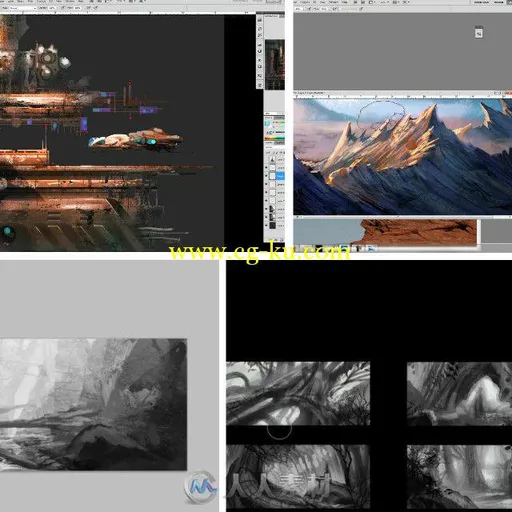Select the selected blue layer's thumbnail
Image resolution: width=512 pixels, height=512 pixels.
pyautogui.click(x=272, y=175)
